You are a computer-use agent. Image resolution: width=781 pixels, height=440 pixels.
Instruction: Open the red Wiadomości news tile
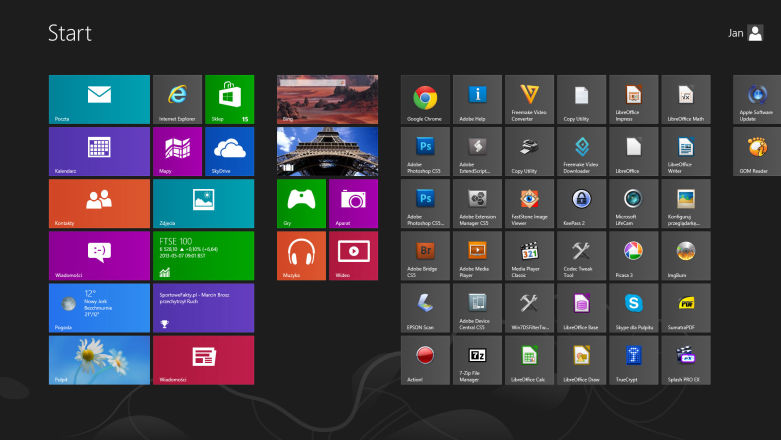[x=203, y=360]
